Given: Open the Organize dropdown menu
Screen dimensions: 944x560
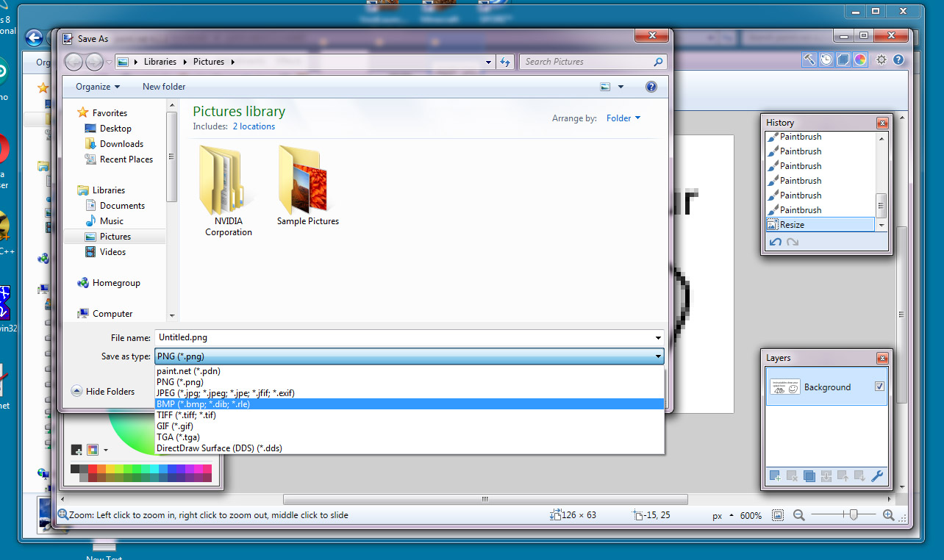Looking at the screenshot, I should pyautogui.click(x=98, y=87).
